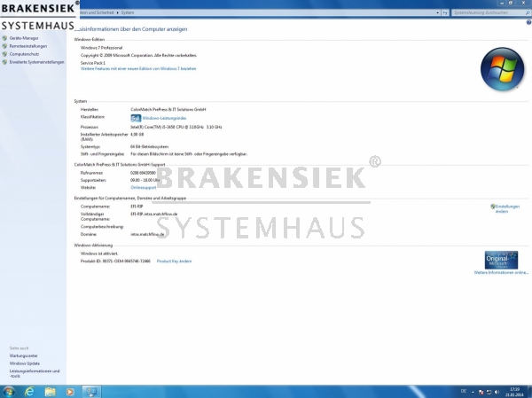Open Windows-Leistungsindex rating link
The width and height of the screenshot is (532, 398).
pyautogui.click(x=164, y=118)
